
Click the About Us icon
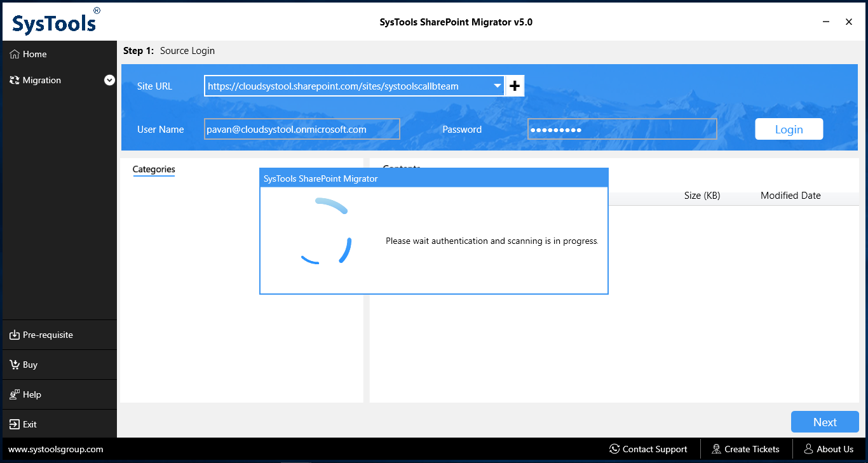coord(809,449)
